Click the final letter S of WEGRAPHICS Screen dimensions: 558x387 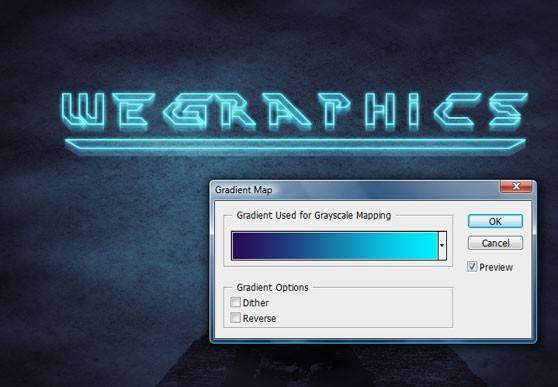[507, 111]
